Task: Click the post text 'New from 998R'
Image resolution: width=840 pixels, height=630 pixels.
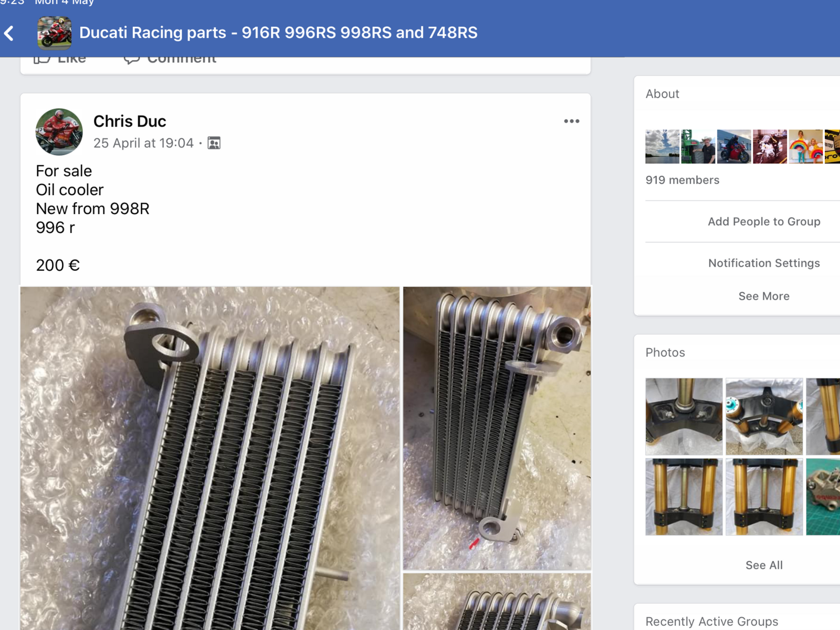Action: click(x=92, y=208)
